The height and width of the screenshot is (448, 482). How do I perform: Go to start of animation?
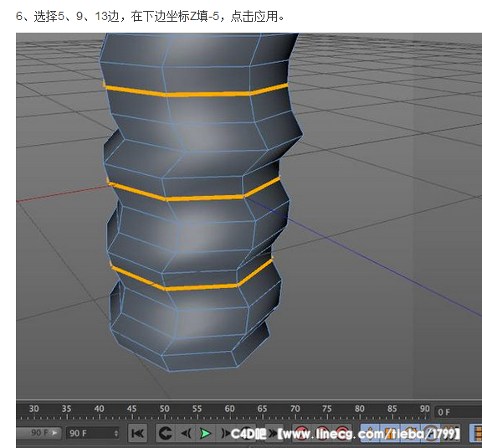pyautogui.click(x=137, y=433)
